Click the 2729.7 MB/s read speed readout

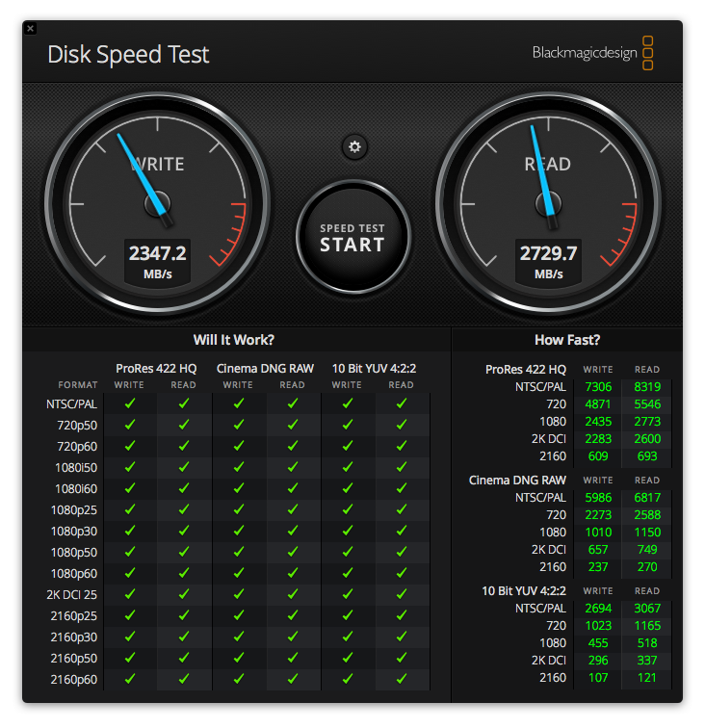(x=548, y=261)
